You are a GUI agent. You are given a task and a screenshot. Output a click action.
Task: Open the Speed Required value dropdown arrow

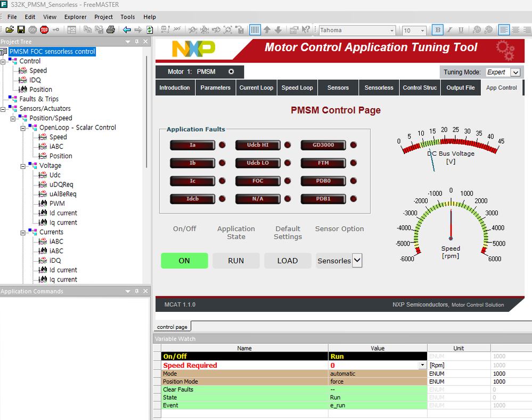(x=422, y=365)
